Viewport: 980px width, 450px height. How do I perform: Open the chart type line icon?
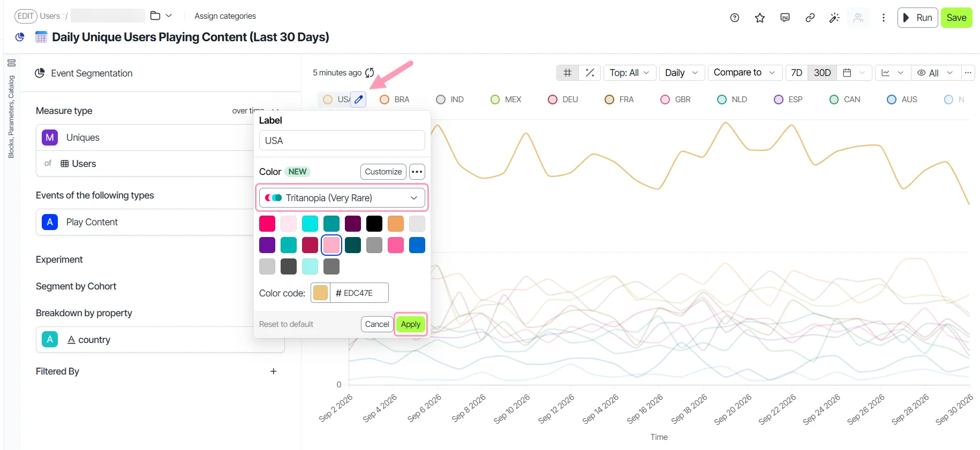click(x=886, y=73)
